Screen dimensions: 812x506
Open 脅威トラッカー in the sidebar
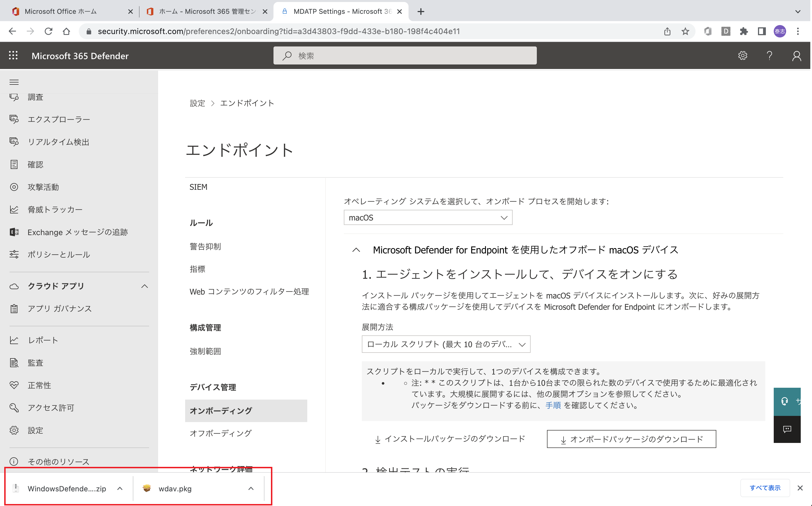[x=55, y=209]
